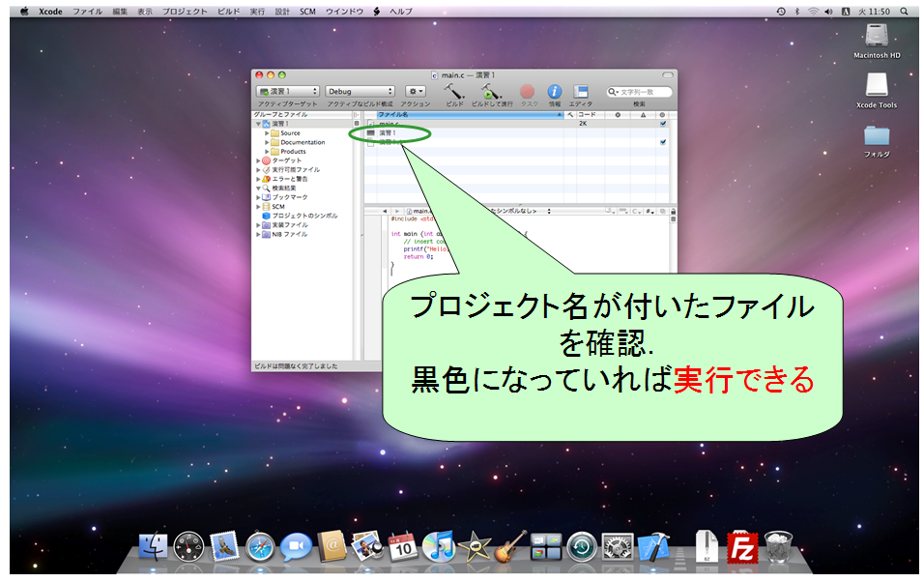Click the editor lock icon
This screenshot has height=582, width=924.
673,211
